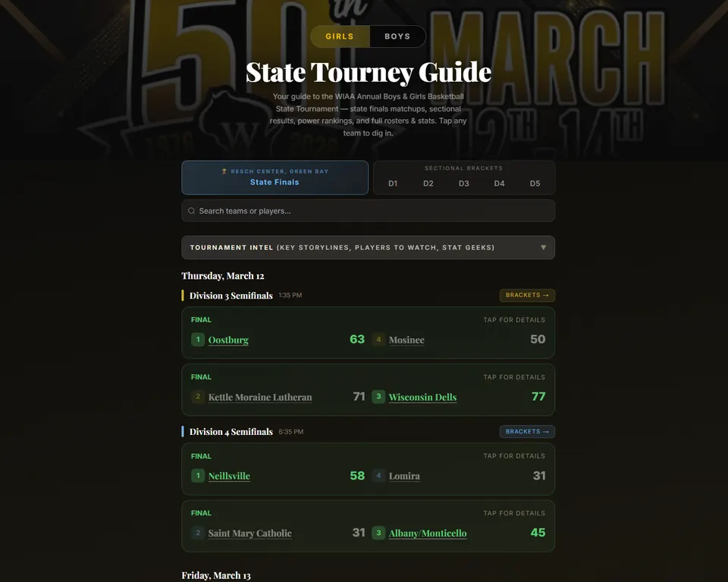Screen dimensions: 728x582
Task: Open the Mosinee team link
Action: [x=406, y=339]
